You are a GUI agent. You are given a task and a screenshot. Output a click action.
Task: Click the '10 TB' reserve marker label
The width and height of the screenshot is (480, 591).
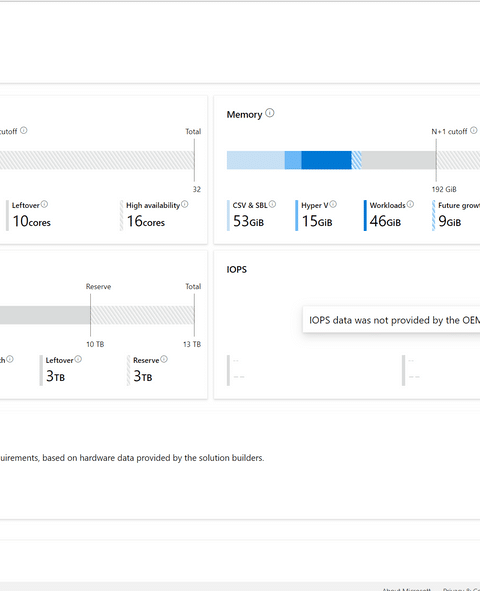[x=95, y=344]
